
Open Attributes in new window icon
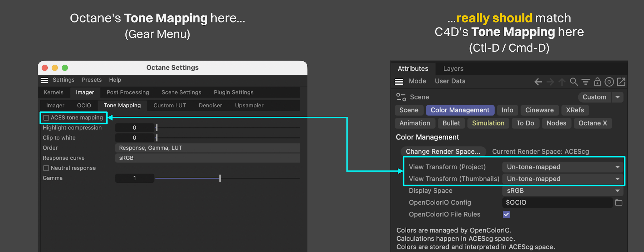point(621,82)
